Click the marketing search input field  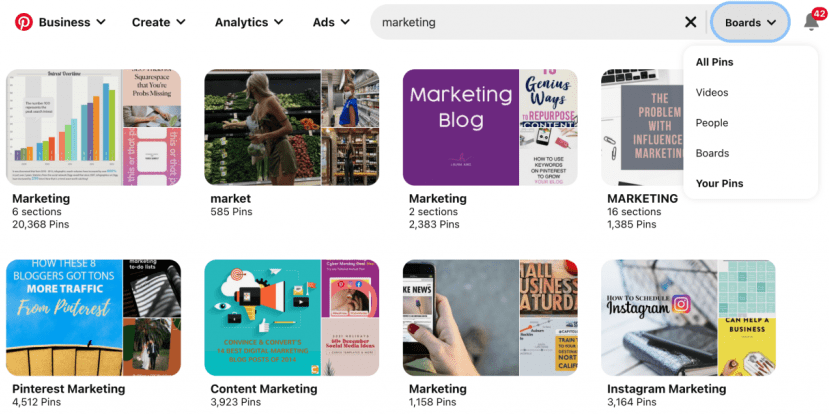click(529, 22)
